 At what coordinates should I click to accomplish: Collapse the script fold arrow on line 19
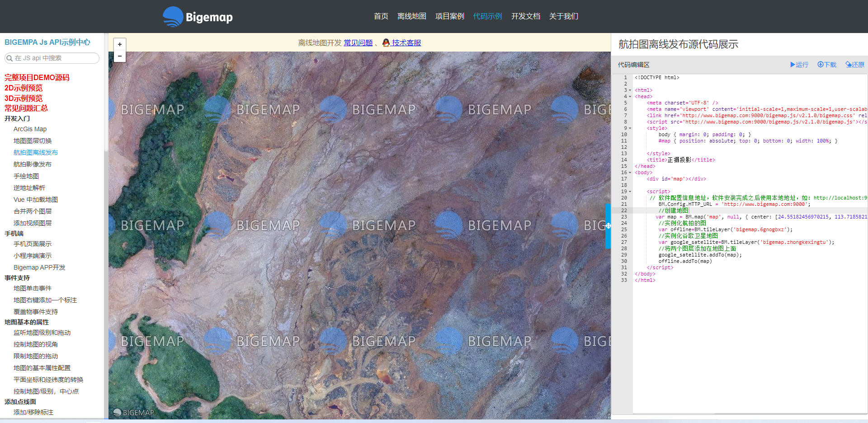tap(630, 191)
